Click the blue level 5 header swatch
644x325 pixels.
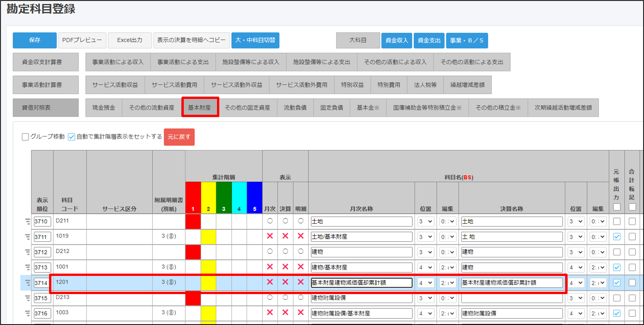coord(254,197)
